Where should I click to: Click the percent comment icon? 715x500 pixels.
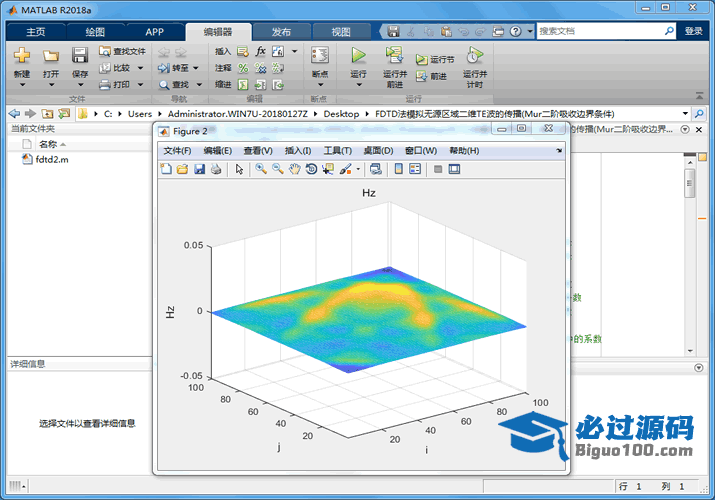point(243,68)
